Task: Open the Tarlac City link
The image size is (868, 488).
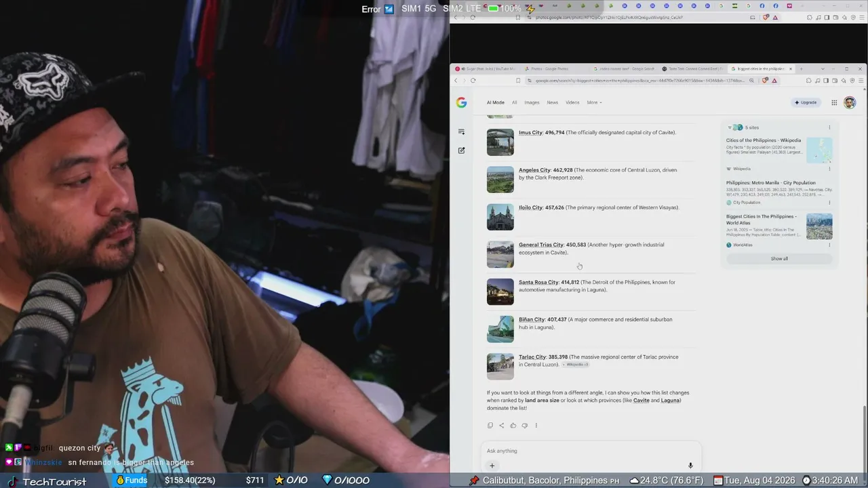Action: click(x=532, y=357)
